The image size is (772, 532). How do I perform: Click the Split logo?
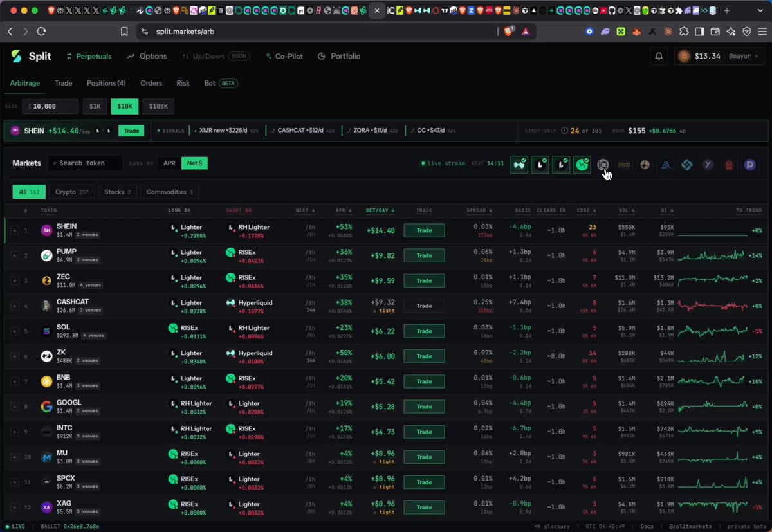(x=32, y=57)
